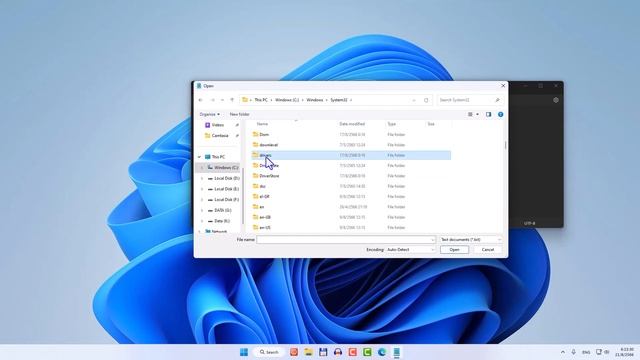The height and width of the screenshot is (360, 640).
Task: Select Windows (C:) in navigation pane
Action: [x=226, y=168]
